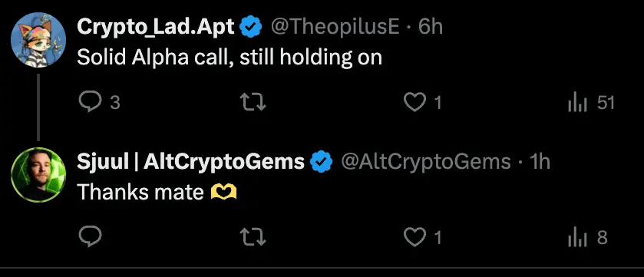Open the Thanks mate tweet text
644x277 pixels.
[x=157, y=192]
